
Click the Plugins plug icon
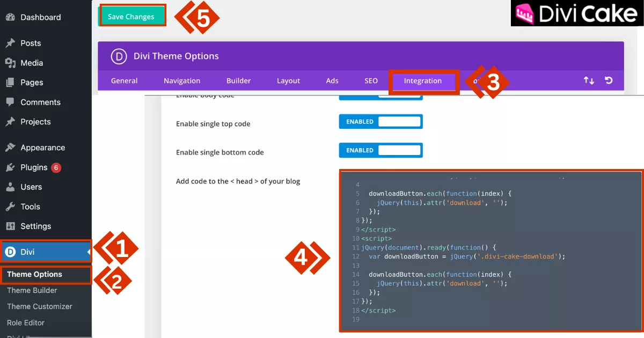click(10, 167)
